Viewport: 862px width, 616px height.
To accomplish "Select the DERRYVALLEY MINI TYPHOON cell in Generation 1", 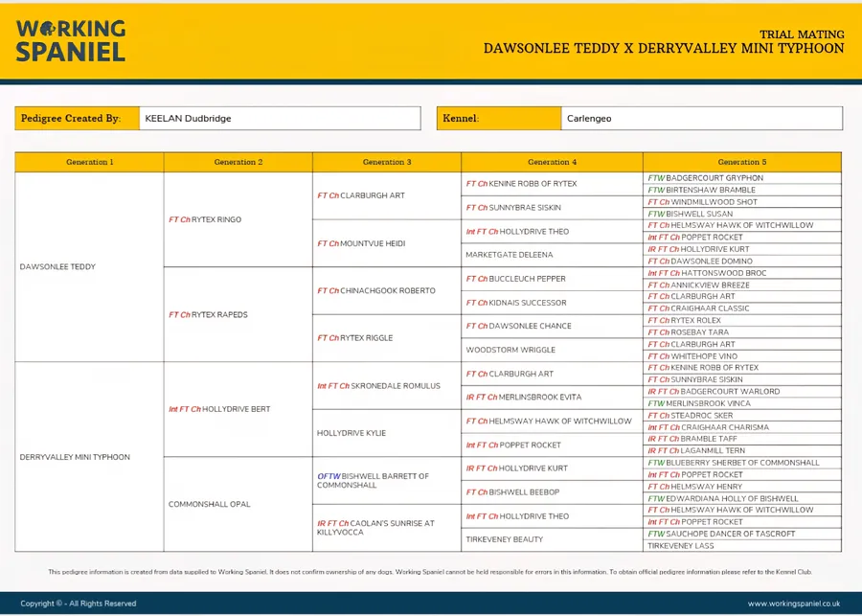I will (x=75, y=457).
